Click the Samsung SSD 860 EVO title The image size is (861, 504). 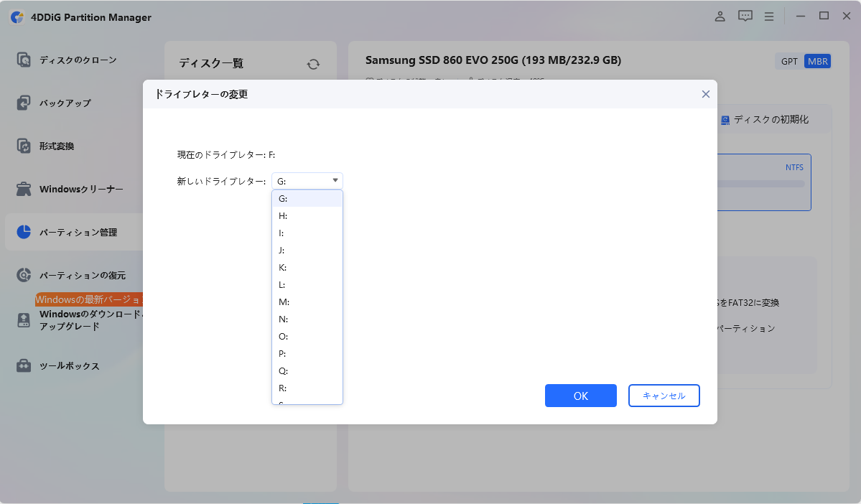click(x=493, y=60)
